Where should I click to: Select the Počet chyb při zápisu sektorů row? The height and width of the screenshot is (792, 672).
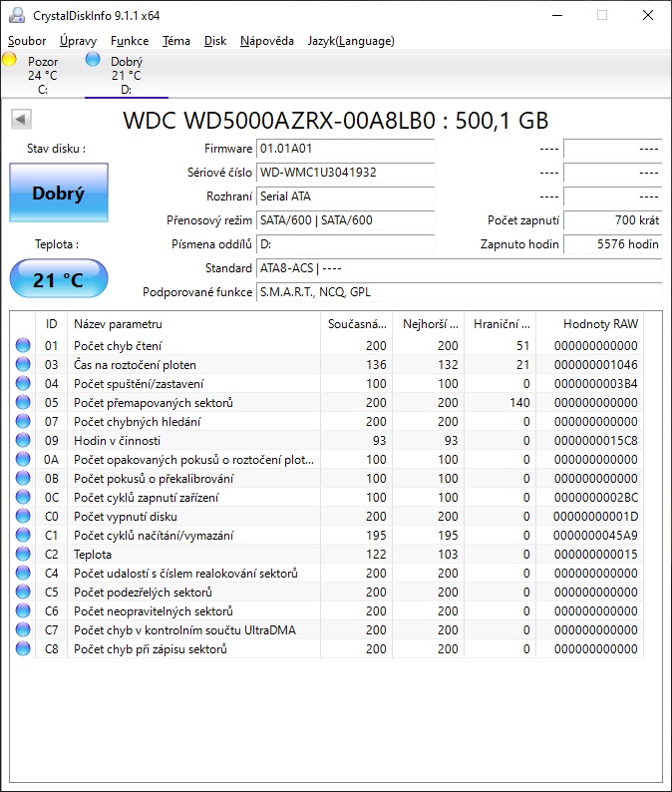327,649
